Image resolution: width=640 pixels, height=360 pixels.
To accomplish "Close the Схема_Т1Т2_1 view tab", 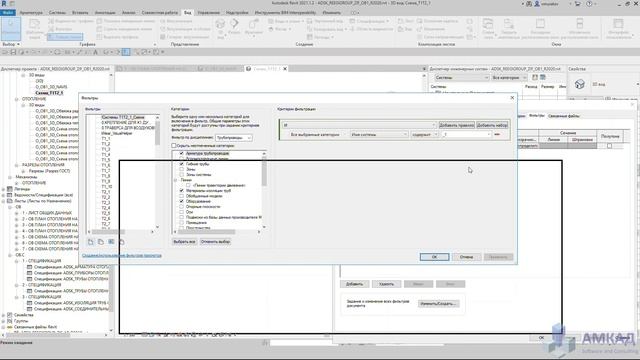I will pyautogui.click(x=285, y=69).
